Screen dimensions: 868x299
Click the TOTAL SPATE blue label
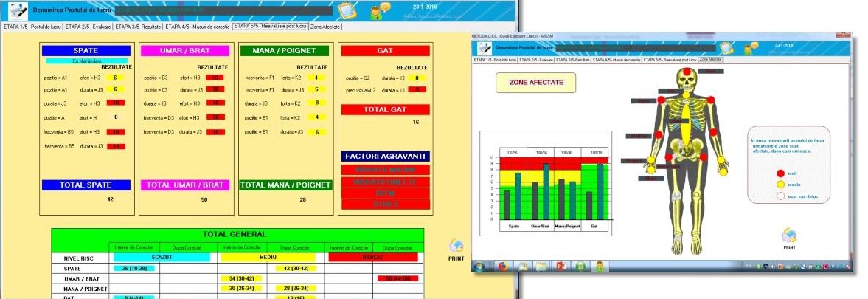(x=87, y=185)
